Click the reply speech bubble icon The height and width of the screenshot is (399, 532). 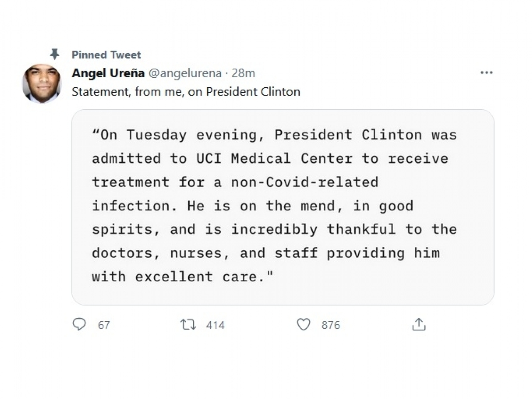coord(79,324)
